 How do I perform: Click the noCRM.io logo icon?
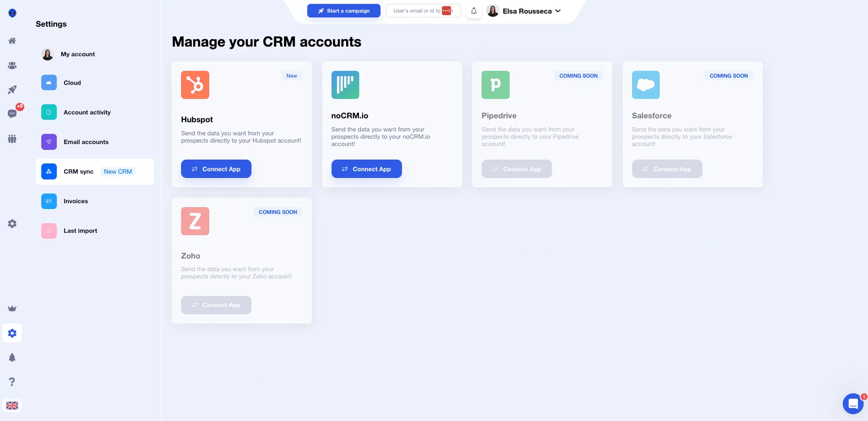[x=345, y=85]
